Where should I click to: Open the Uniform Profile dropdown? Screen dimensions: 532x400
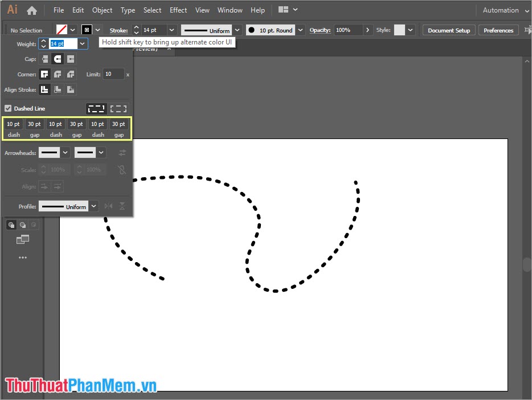93,206
